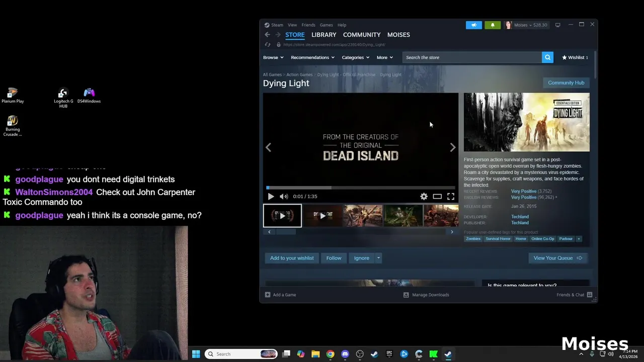Open Google Chrome from the taskbar

[x=330, y=354]
